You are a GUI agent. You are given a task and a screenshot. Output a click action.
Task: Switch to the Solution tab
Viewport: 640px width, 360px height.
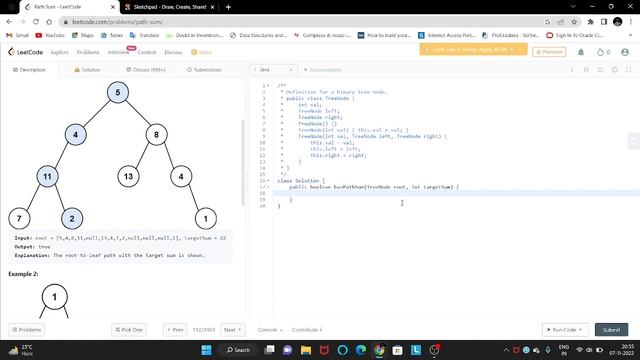[87, 70]
